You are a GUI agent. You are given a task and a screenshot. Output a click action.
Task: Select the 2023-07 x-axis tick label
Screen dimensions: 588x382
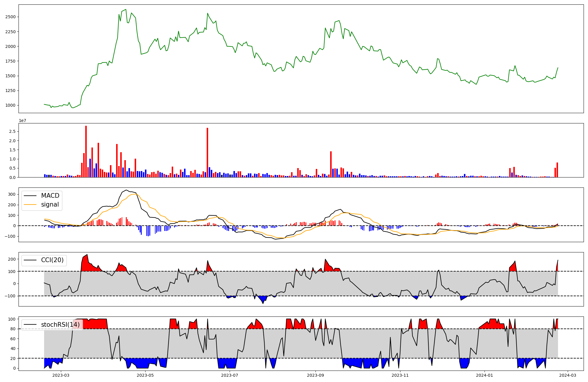[230, 375]
